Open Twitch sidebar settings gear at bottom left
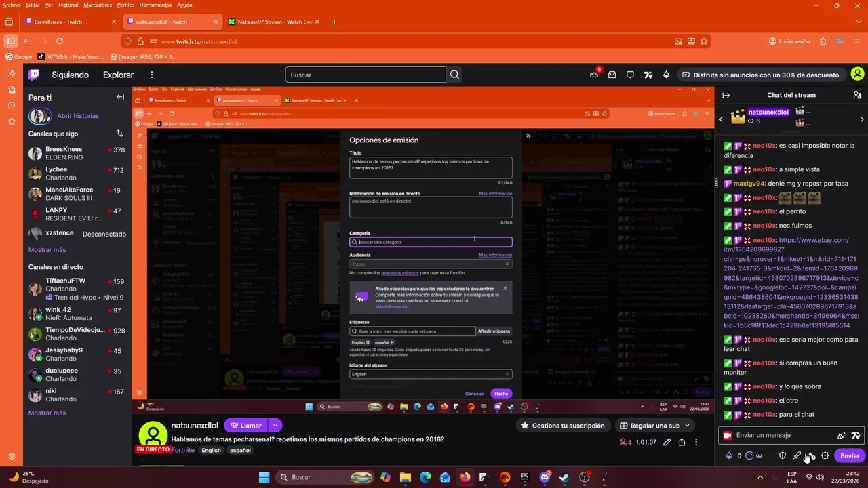The height and width of the screenshot is (488, 868). 12,456
